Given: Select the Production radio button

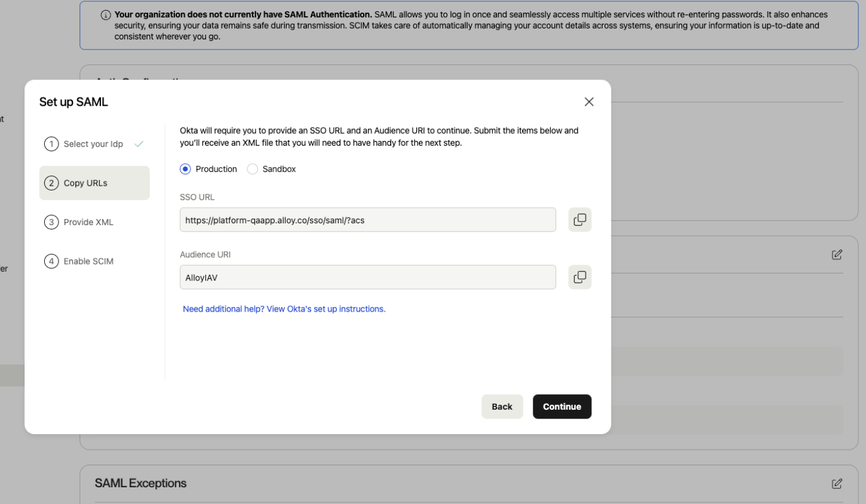Looking at the screenshot, I should [185, 169].
